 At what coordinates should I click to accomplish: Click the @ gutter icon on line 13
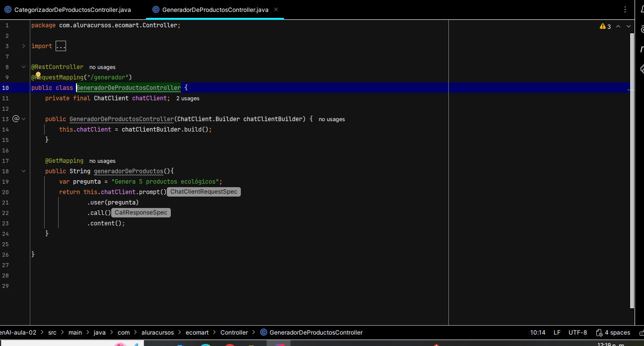16,119
